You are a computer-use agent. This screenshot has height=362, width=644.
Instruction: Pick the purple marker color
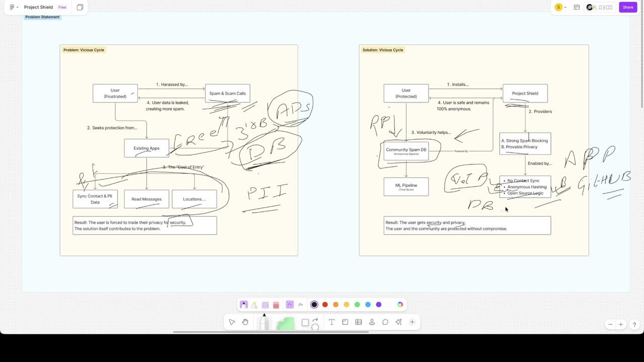(x=379, y=305)
